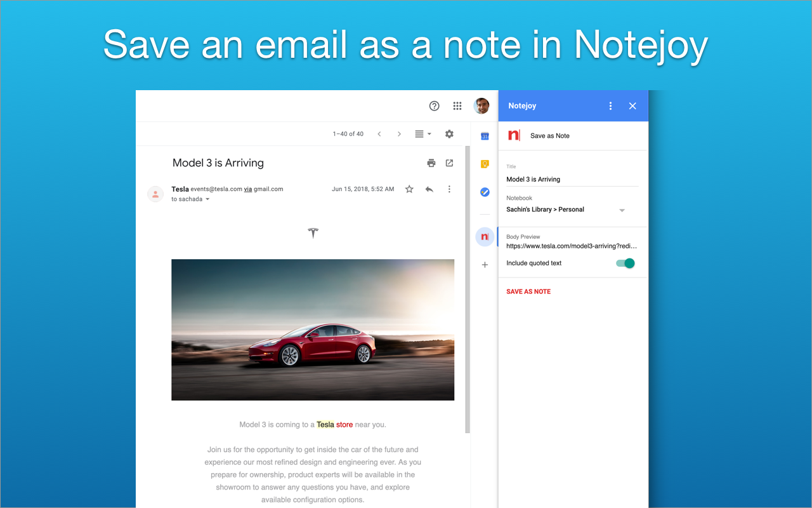Star the Tesla email

tap(409, 189)
